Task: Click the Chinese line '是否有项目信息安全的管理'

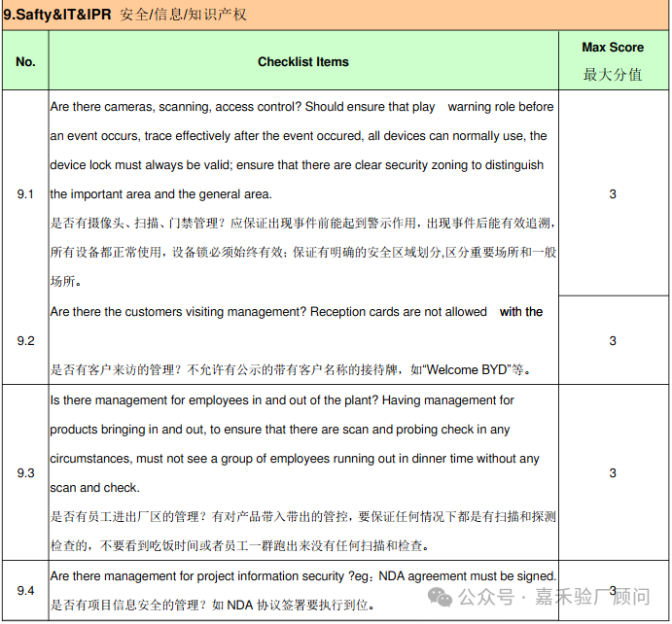Action: (x=213, y=606)
